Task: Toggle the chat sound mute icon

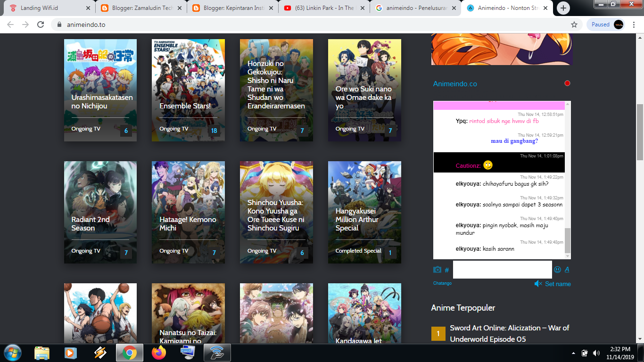Action: [x=538, y=284]
